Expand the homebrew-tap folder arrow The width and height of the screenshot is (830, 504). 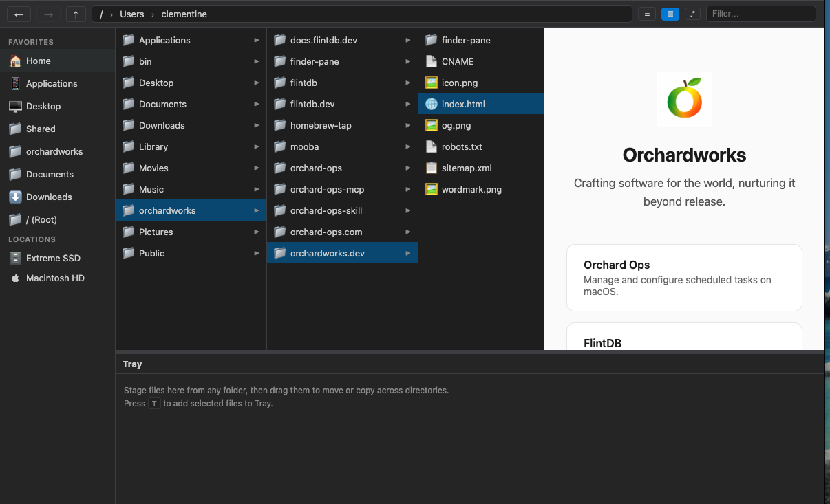click(408, 126)
